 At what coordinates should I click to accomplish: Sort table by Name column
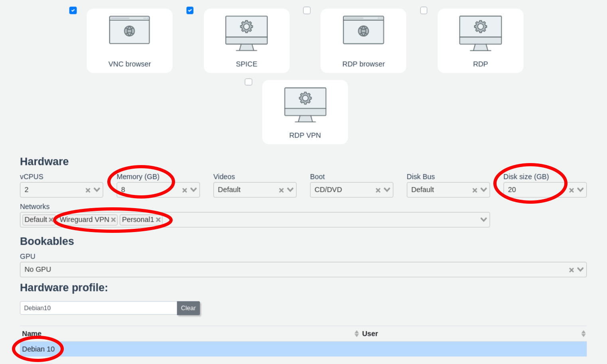32,334
